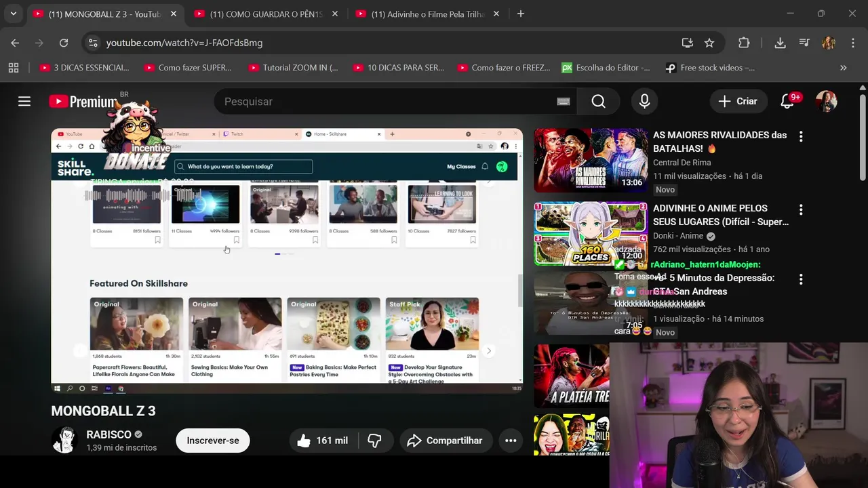
Task: Click Compartilhar share button
Action: 445,441
